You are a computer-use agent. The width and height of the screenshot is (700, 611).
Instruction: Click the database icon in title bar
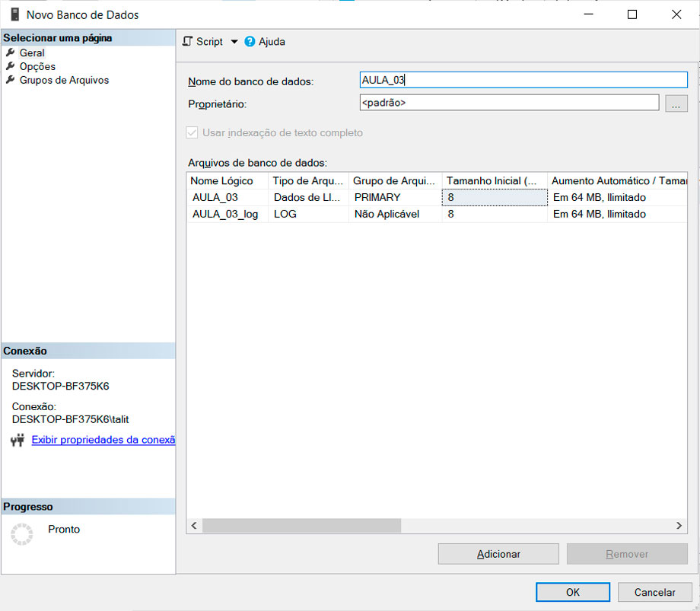[14, 14]
